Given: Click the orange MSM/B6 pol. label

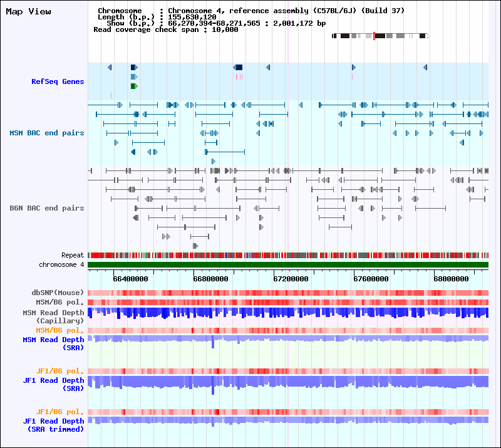Looking at the screenshot, I should tap(59, 330).
